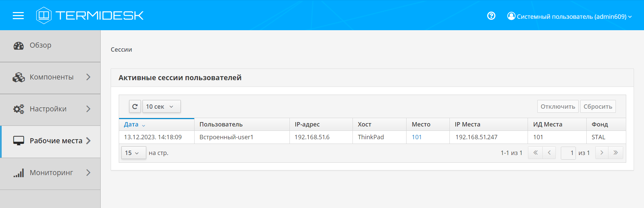The image size is (644, 208).
Task: Click the Termidesk logo
Action: click(90, 15)
